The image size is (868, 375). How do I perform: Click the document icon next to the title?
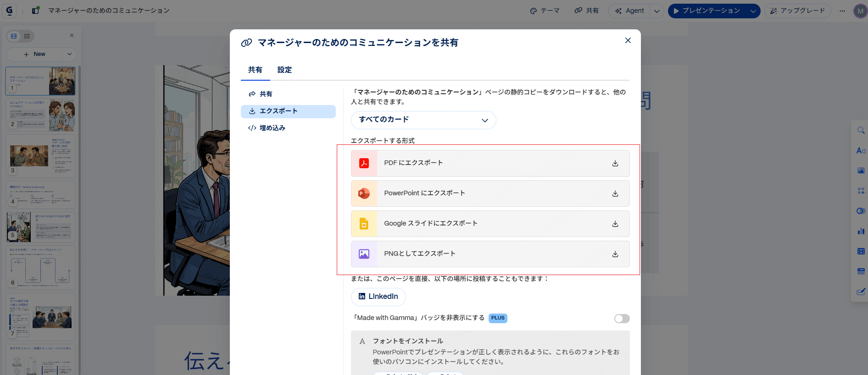pos(35,11)
